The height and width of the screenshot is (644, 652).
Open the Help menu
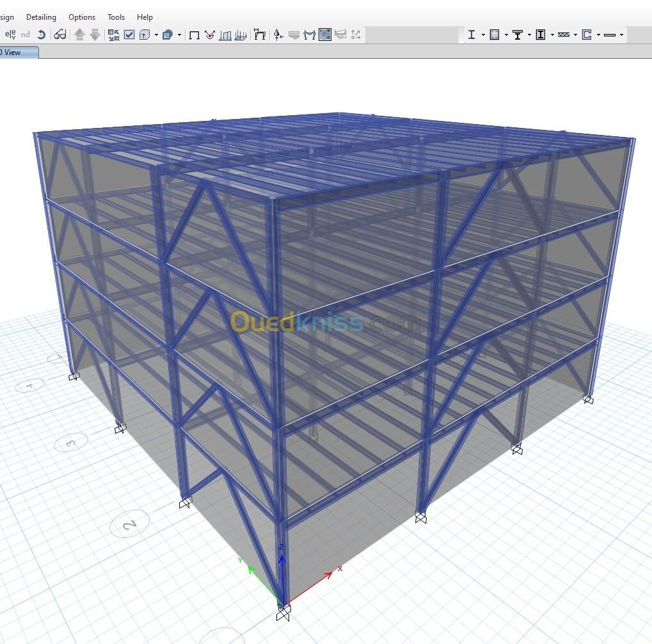pos(145,17)
